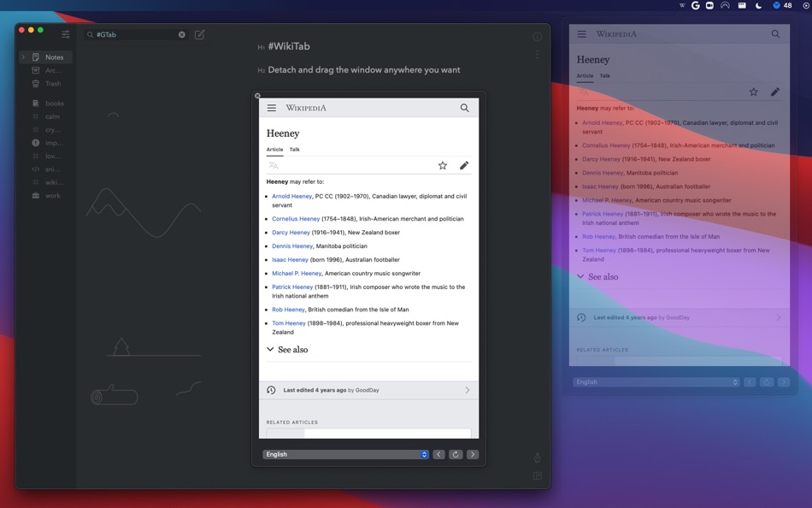Go forward using embedded view's forward arrow
This screenshot has height=508, width=812.
(473, 455)
